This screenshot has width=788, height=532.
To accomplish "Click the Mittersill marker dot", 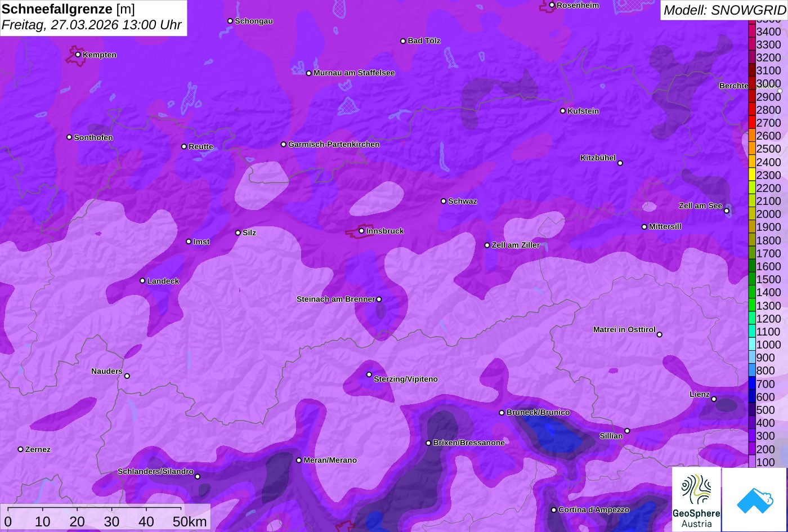I will point(644,227).
